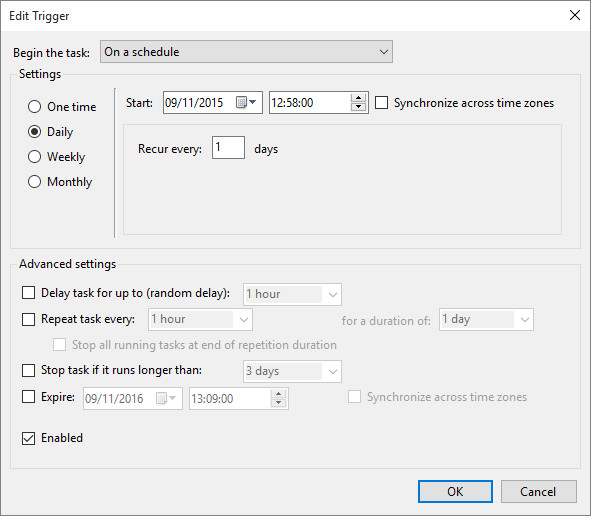The width and height of the screenshot is (591, 516).
Task: Confirm changes with the OK button
Action: 455,491
